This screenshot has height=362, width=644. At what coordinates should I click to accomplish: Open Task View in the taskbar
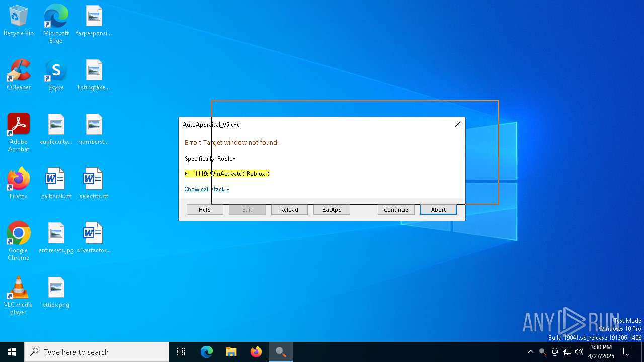coord(181,352)
